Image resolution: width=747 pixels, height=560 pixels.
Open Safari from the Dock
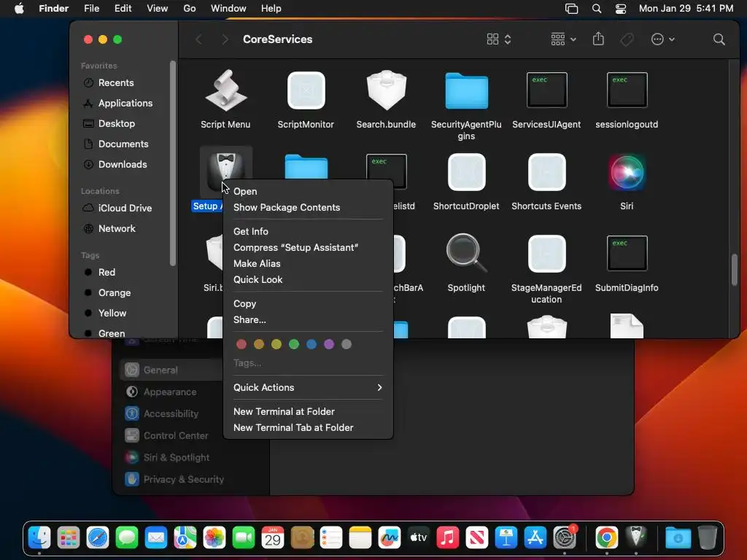98,537
